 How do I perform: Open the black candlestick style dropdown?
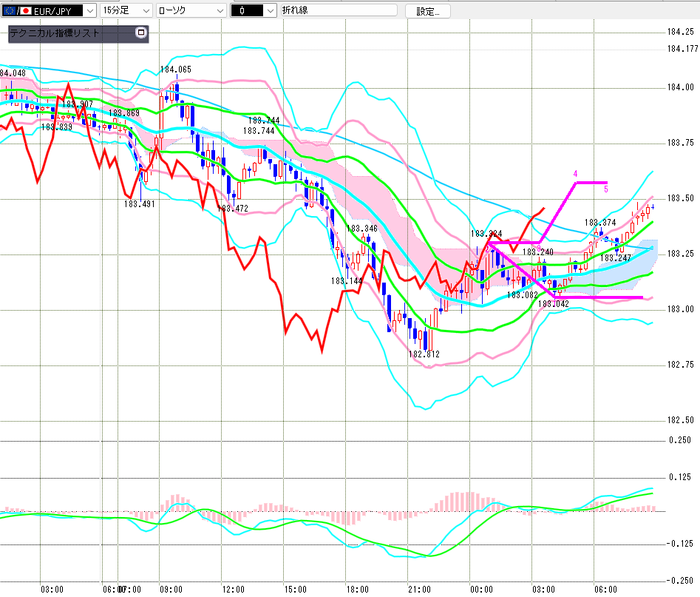(x=270, y=11)
